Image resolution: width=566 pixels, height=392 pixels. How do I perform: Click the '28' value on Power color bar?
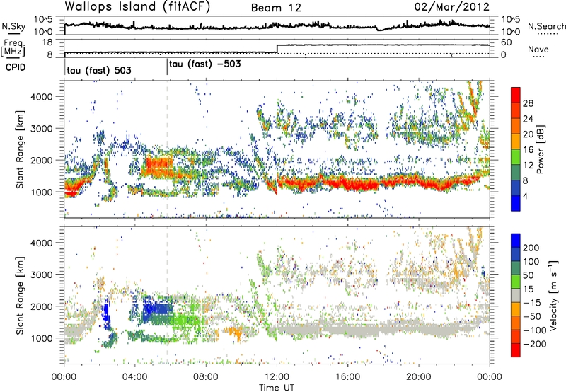[x=528, y=103]
